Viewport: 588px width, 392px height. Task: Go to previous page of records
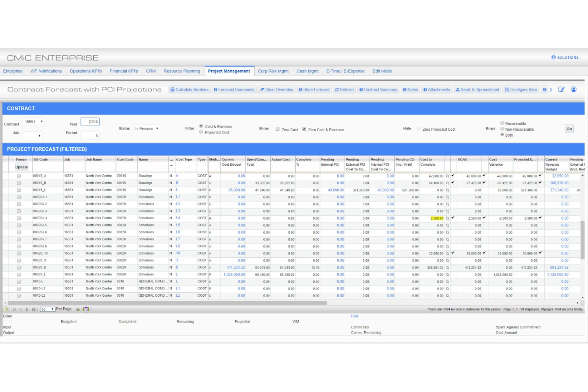[x=21, y=309]
